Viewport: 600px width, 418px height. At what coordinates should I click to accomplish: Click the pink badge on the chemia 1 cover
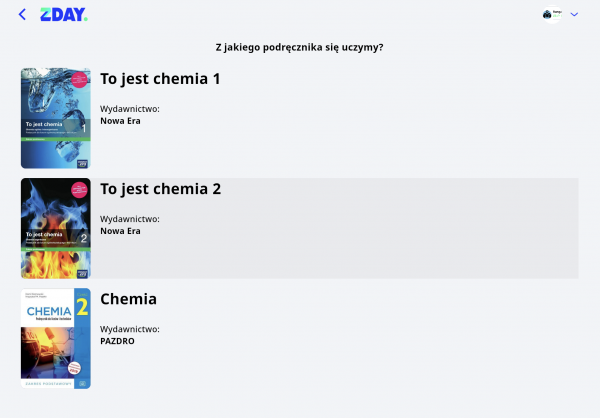click(79, 80)
